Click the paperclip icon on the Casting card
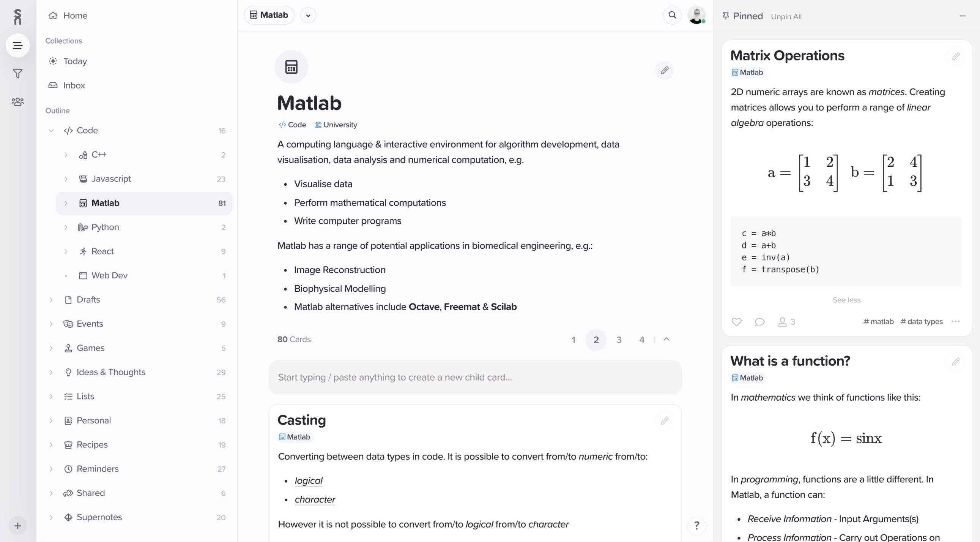 pyautogui.click(x=665, y=420)
